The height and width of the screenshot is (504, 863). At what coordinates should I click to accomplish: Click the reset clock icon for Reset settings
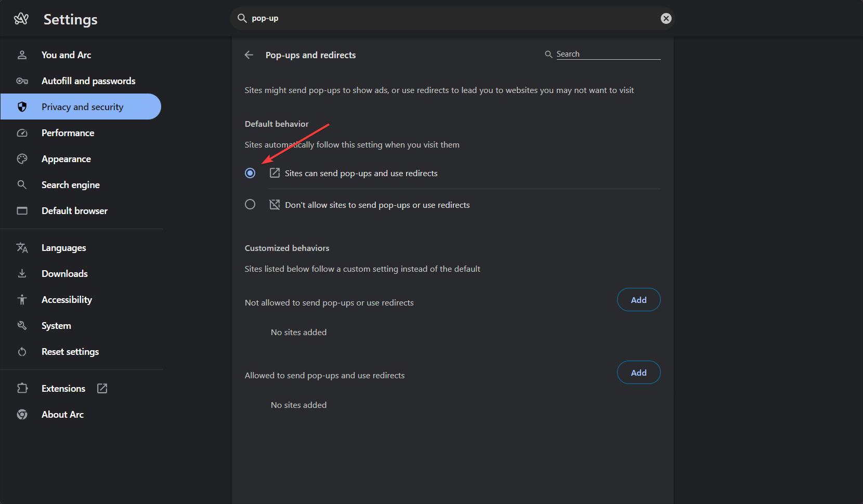tap(22, 352)
